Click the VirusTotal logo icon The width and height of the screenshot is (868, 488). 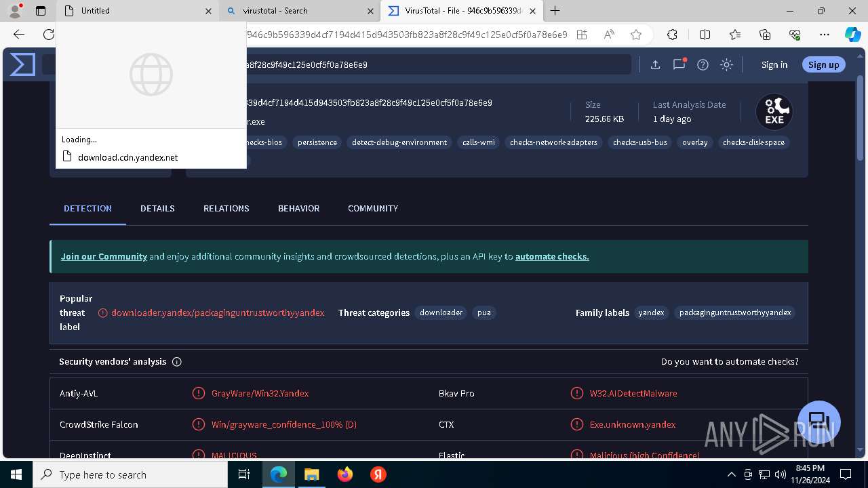pyautogui.click(x=22, y=64)
